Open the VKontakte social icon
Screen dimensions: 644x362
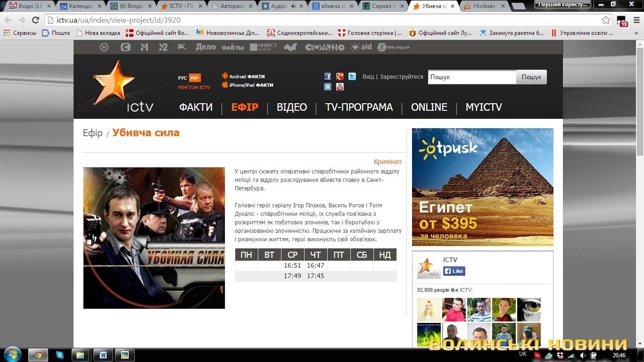pos(328,87)
